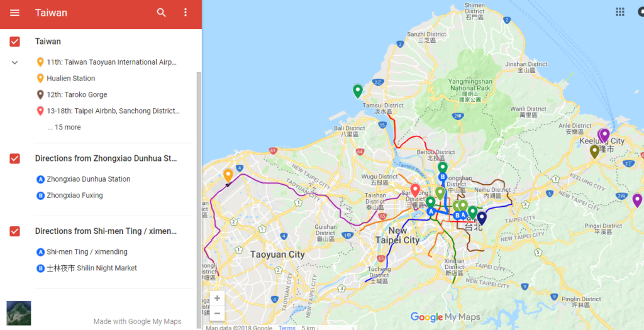Viewport: 644px width, 330px height.
Task: Click 'Directions from Shi-men Ting / ximen...' layer title
Action: coord(106,231)
